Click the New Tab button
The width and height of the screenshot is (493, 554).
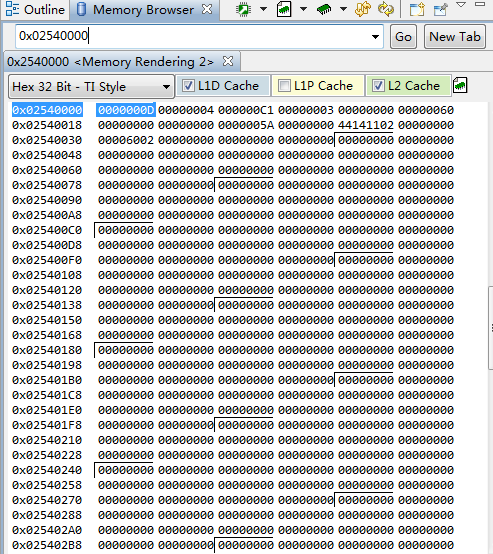pyautogui.click(x=455, y=37)
